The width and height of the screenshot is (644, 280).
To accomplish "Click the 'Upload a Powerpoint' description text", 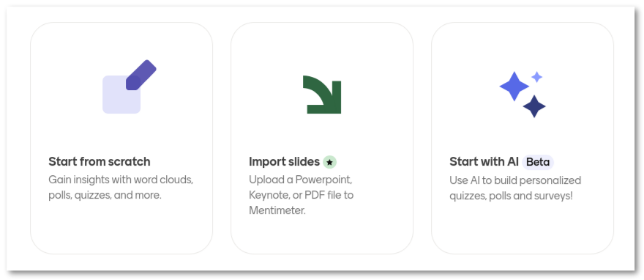I will (301, 180).
